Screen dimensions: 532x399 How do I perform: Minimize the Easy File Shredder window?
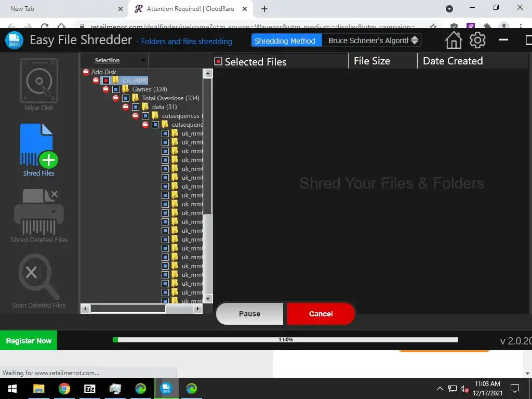[503, 40]
